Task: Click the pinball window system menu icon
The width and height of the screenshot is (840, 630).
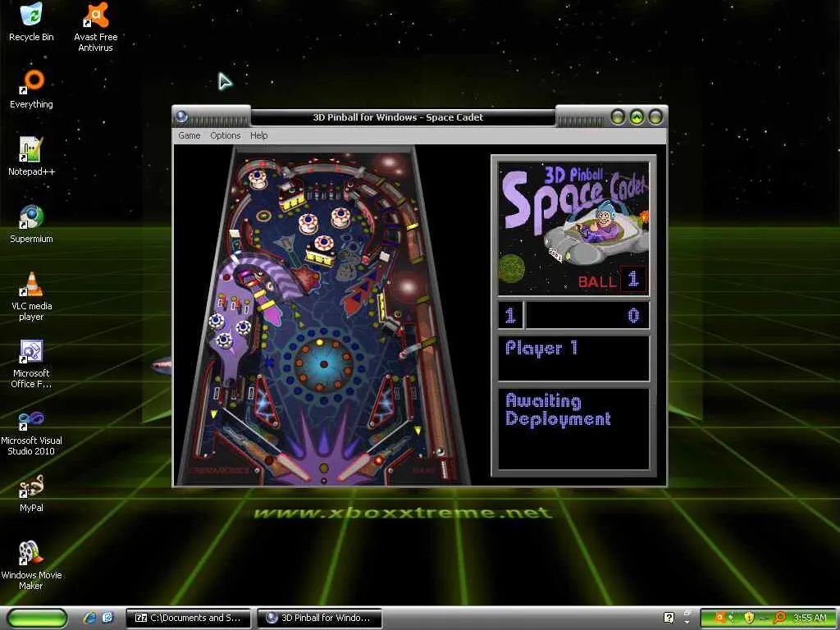Action: point(181,116)
